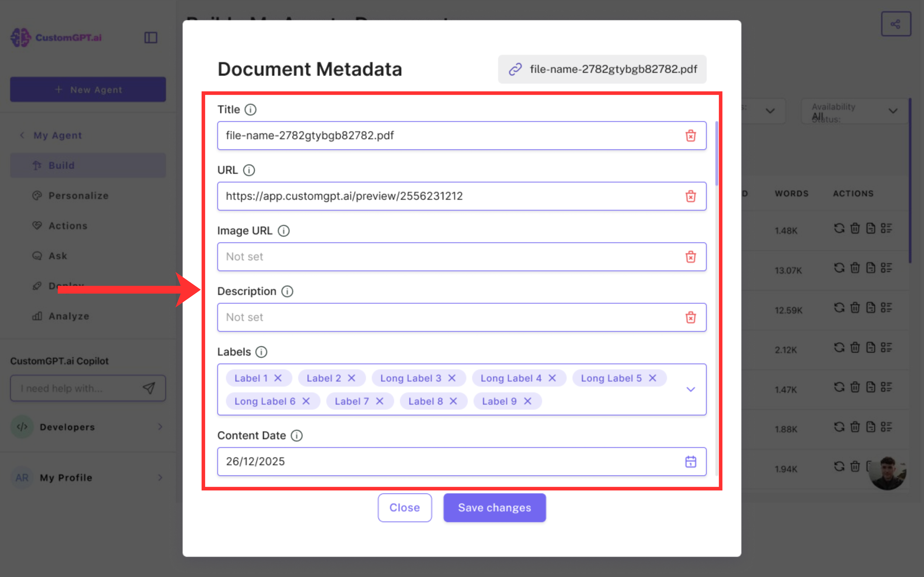This screenshot has height=577, width=924.
Task: Remove the Label 1 tag
Action: click(278, 378)
